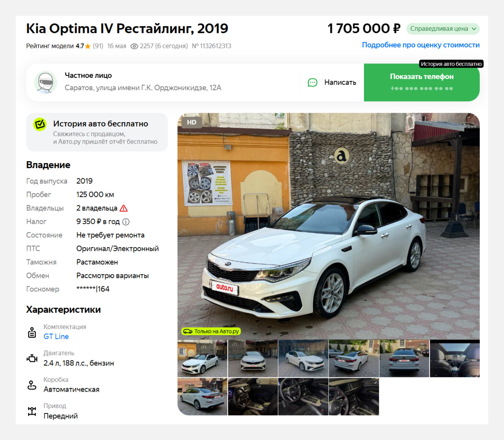Viewport: 504px width, 440px height.
Task: Click 'Написать' to message the seller
Action: [x=332, y=82]
